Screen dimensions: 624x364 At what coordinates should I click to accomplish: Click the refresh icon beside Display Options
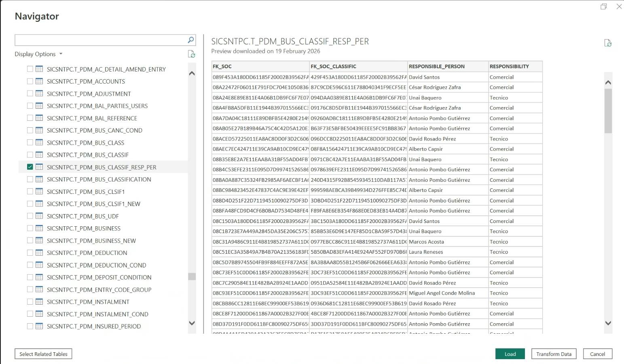[x=192, y=54]
